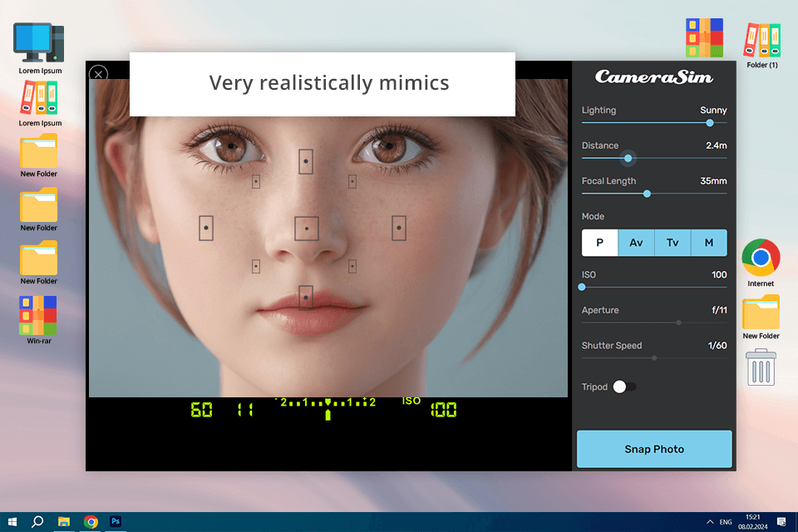Click the 1/60 shutter speed value
Image resolution: width=798 pixels, height=532 pixels.
click(717, 346)
